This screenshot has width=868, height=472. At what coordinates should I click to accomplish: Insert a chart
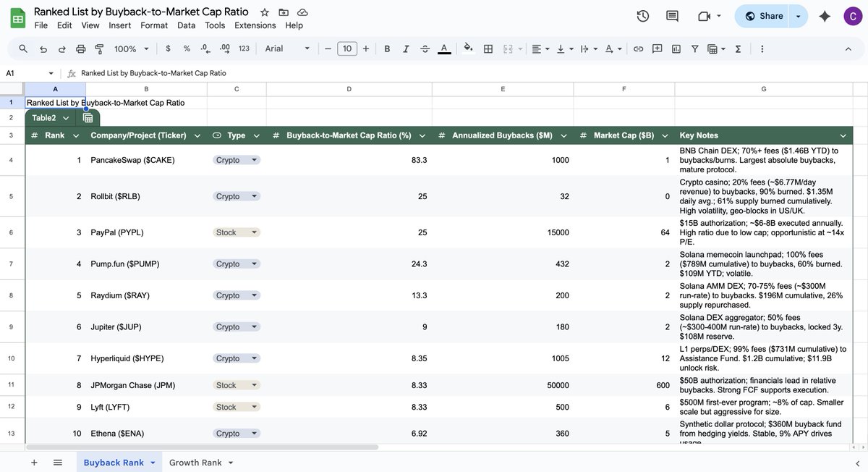pyautogui.click(x=676, y=49)
